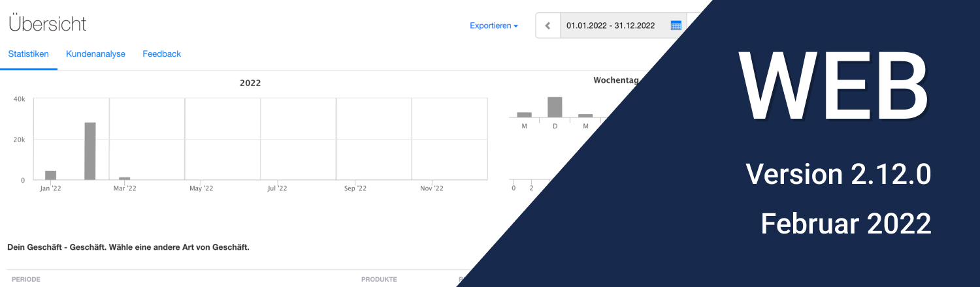This screenshot has height=287, width=980.
Task: Click the Monday bar in Wochentag chart
Action: (524, 115)
